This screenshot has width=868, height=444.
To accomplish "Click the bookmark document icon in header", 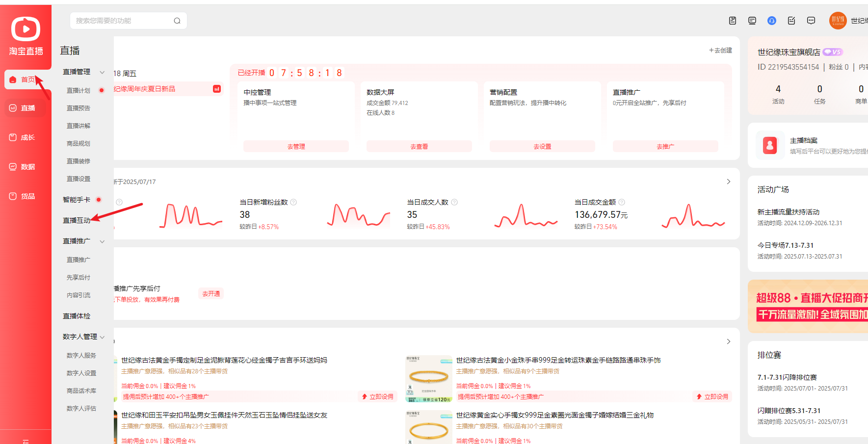I will 733,21.
